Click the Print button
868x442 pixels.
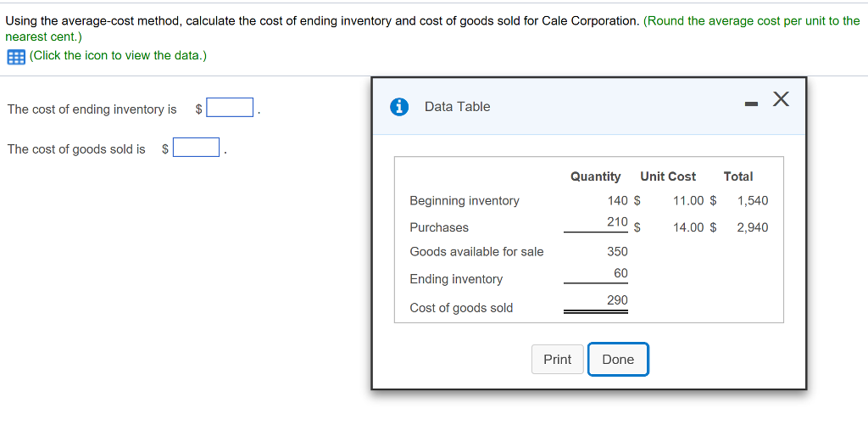pyautogui.click(x=558, y=360)
